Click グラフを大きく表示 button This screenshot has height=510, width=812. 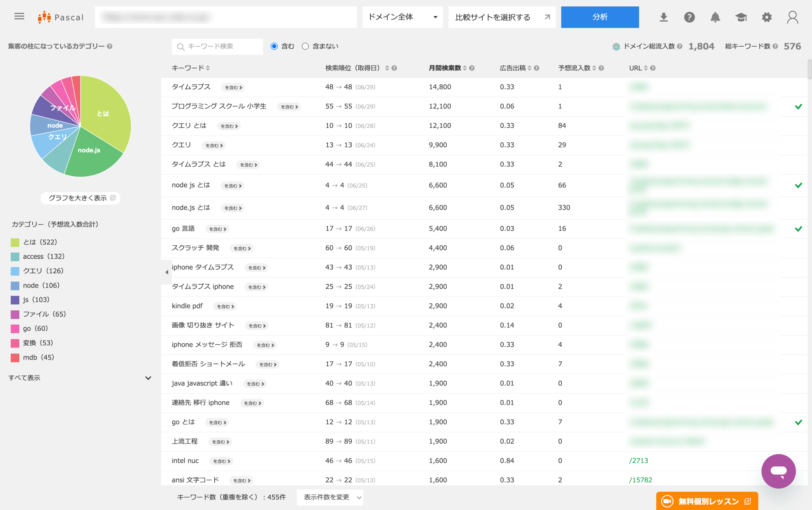[x=80, y=198]
